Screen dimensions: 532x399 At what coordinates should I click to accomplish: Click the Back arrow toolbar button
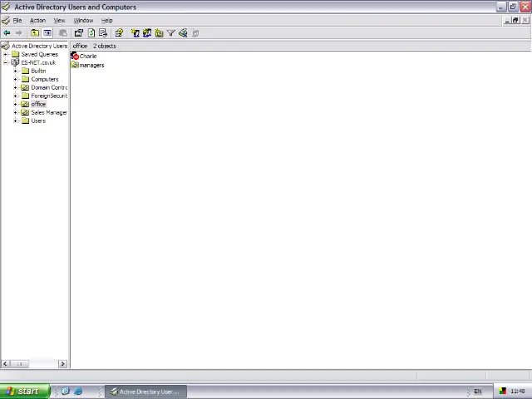click(7, 33)
